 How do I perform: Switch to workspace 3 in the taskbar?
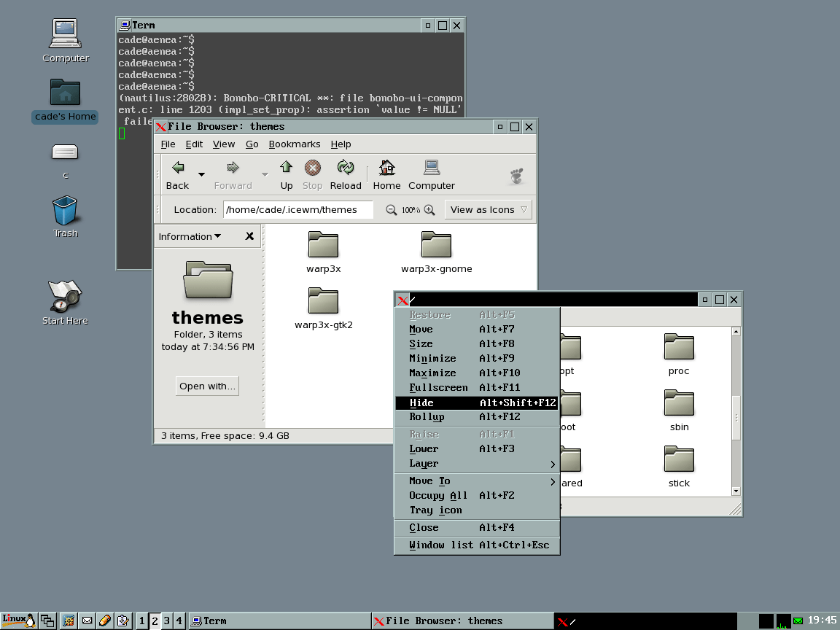click(x=166, y=621)
